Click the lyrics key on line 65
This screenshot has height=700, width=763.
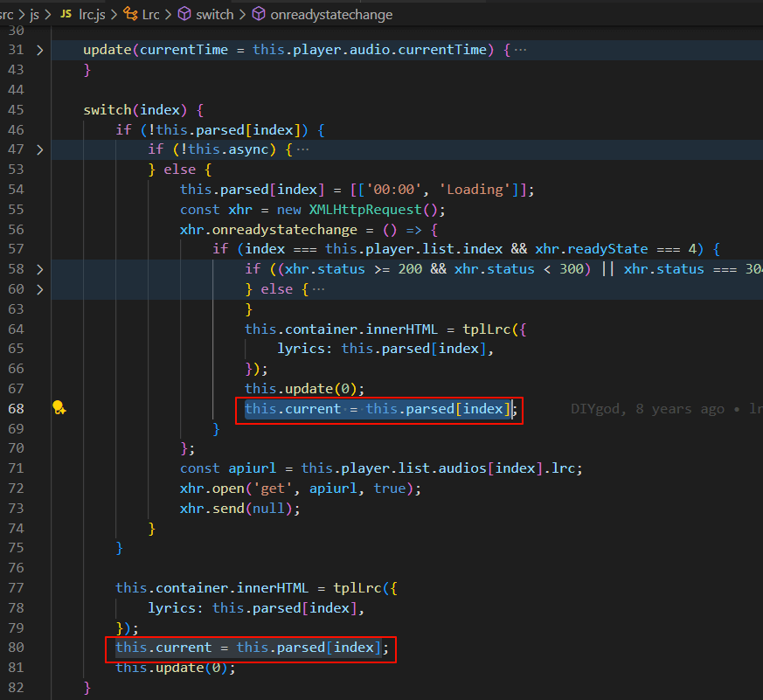(x=301, y=349)
